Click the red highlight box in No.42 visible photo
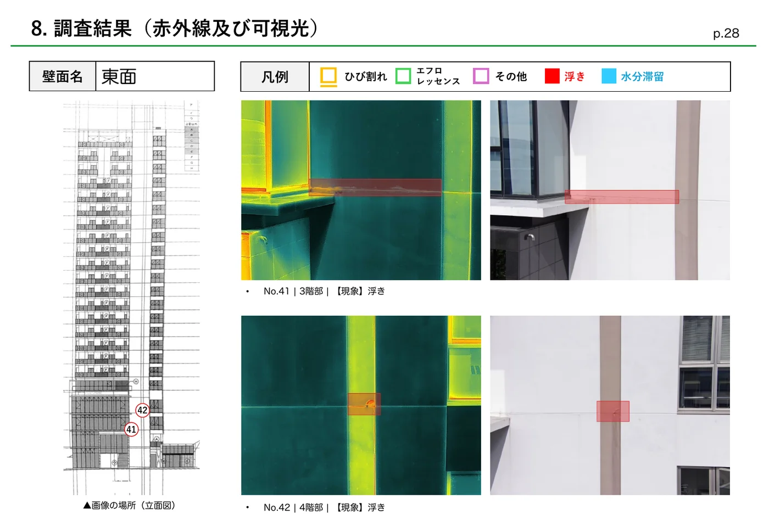 613,411
